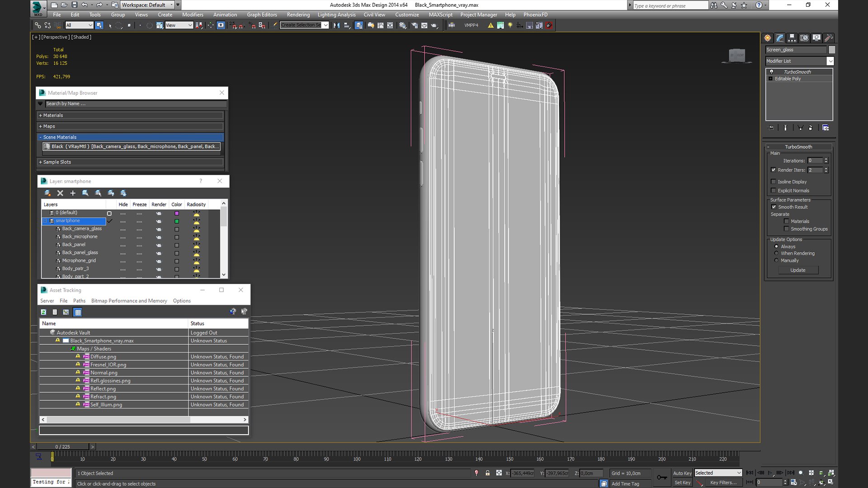Viewport: 868px width, 488px height.
Task: Click the Set Key button
Action: (682, 483)
